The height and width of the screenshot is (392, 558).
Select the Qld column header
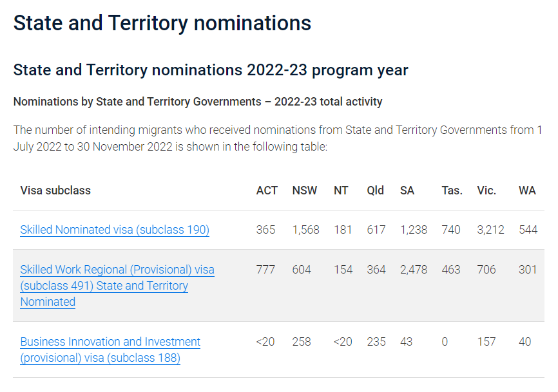click(x=376, y=191)
